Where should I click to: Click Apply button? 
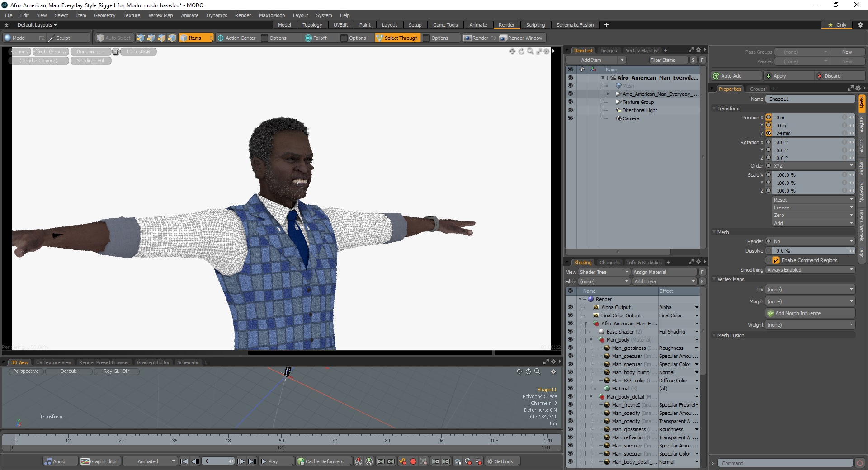click(x=789, y=76)
